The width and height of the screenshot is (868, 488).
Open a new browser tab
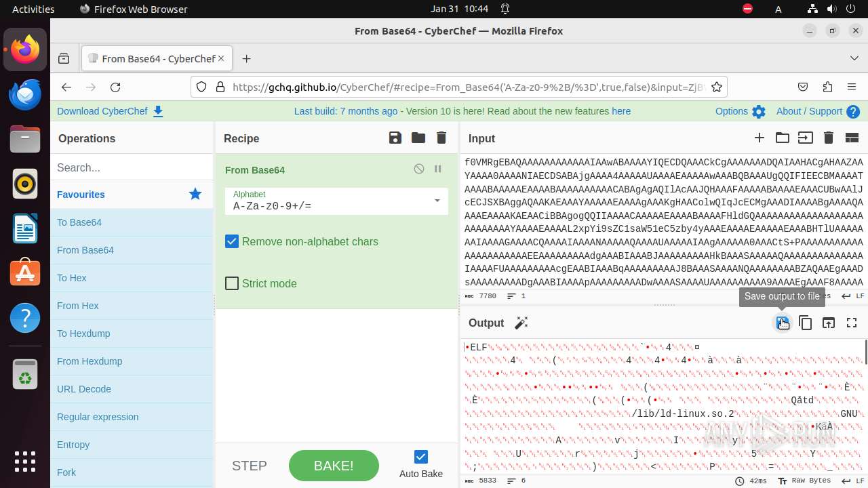click(x=246, y=59)
